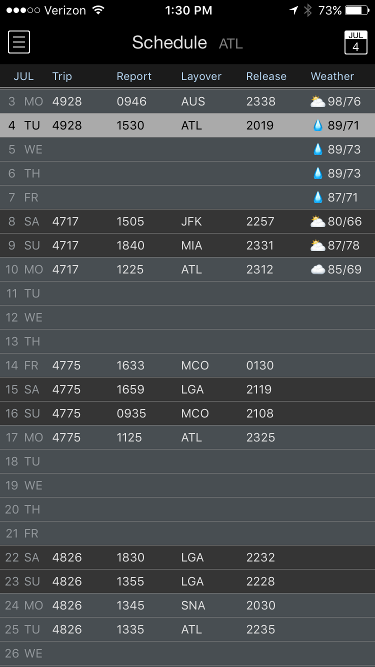The image size is (375, 667).
Task: Tap the JUL 4 calendar icon
Action: tap(355, 42)
